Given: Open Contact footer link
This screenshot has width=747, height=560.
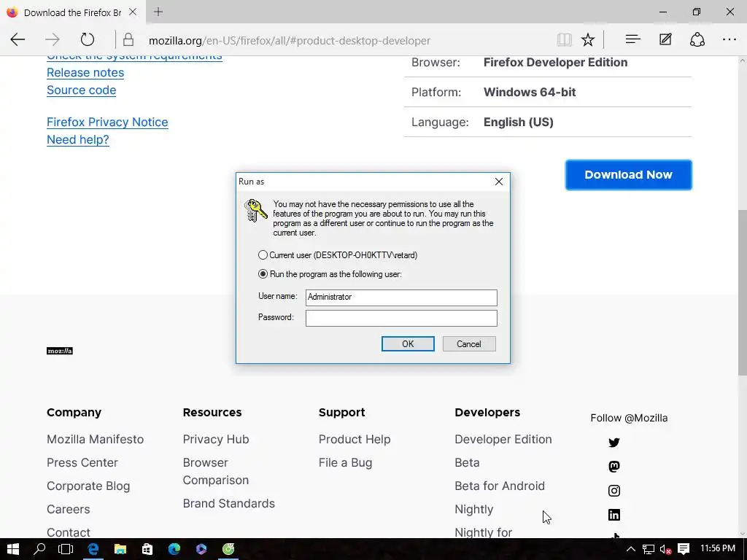Looking at the screenshot, I should (68, 532).
